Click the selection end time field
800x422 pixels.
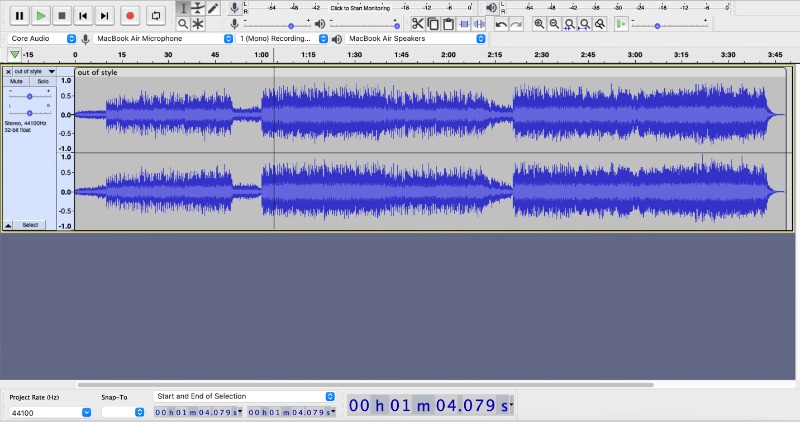click(292, 412)
